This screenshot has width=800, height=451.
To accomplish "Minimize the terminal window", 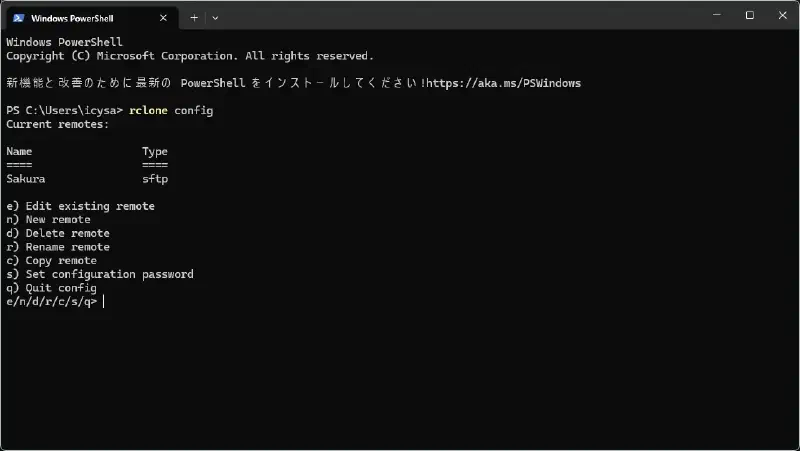I will click(717, 15).
